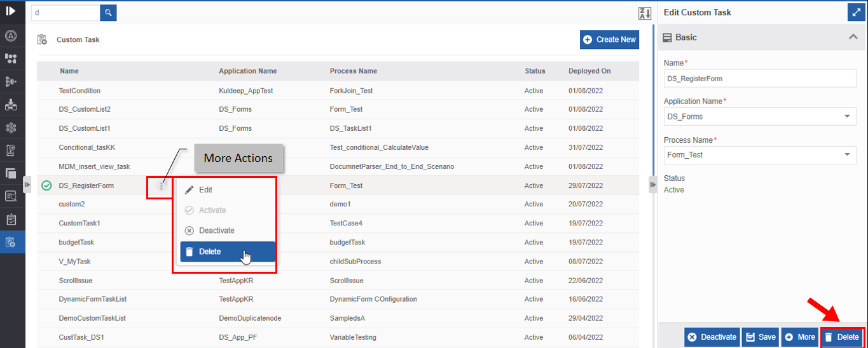Click the Deactivate button in edit panel
The width and height of the screenshot is (868, 348).
coord(712,337)
